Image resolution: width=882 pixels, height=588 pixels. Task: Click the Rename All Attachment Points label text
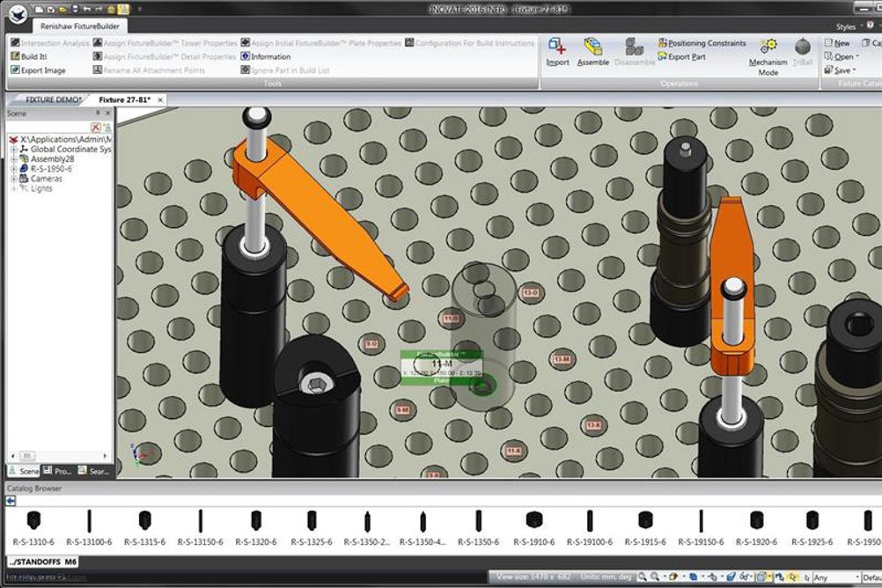153,70
